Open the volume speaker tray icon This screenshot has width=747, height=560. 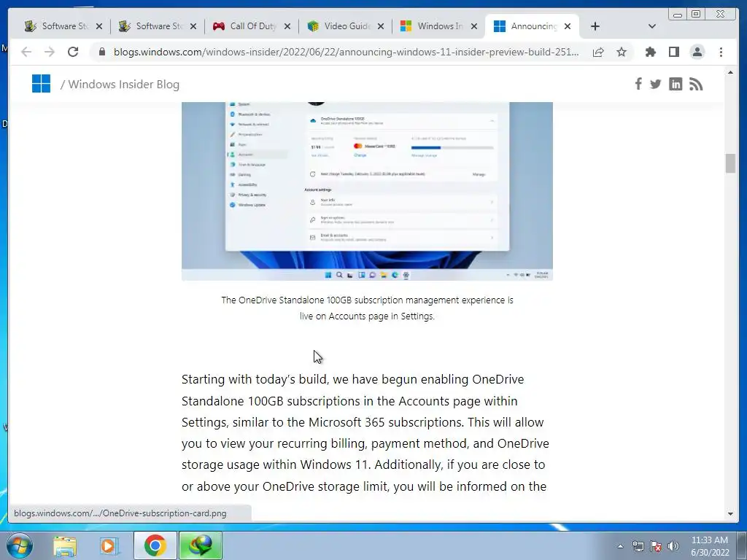pos(673,546)
